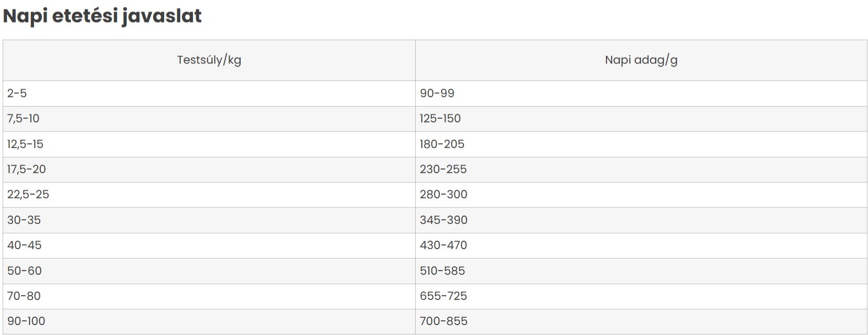Select the 17,5-20 weight row

435,170
